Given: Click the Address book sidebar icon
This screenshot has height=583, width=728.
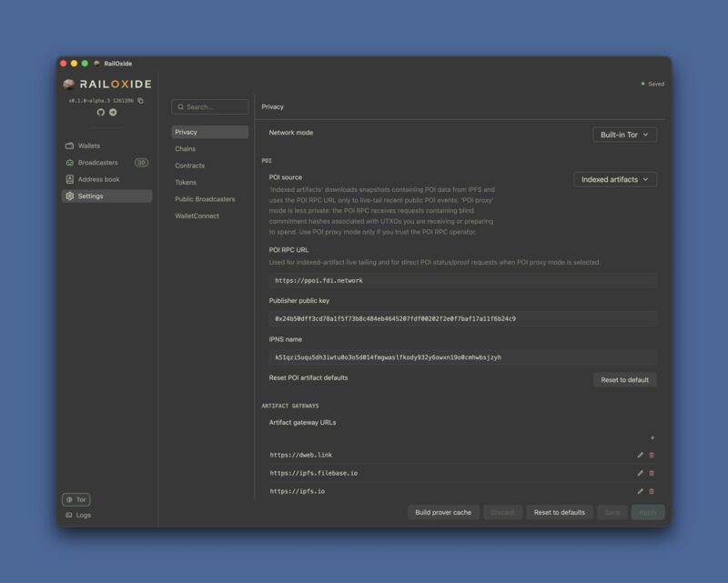Looking at the screenshot, I should point(70,179).
